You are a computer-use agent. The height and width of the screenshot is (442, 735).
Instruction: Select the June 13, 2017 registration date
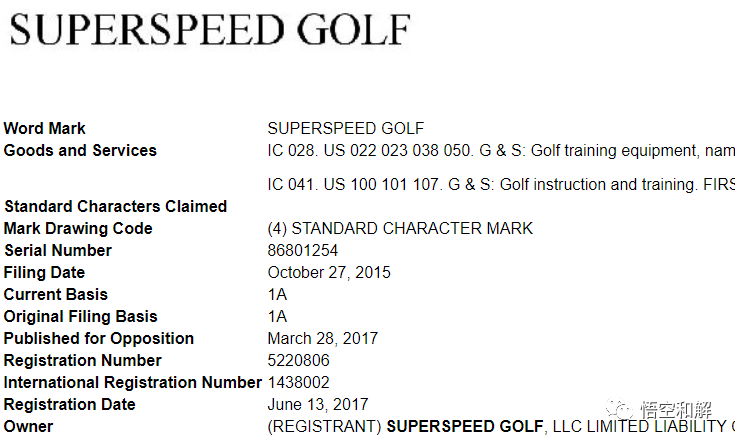pyautogui.click(x=318, y=405)
